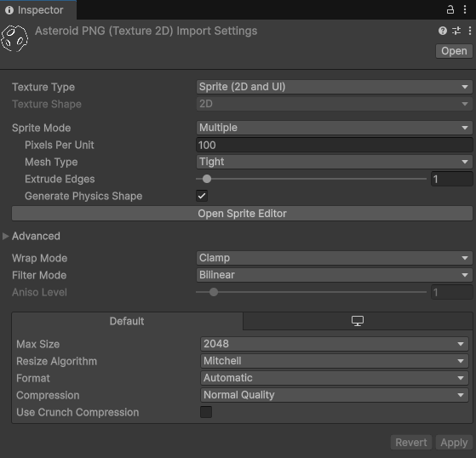Open the Inspector tab's three-dot menu

click(x=465, y=9)
